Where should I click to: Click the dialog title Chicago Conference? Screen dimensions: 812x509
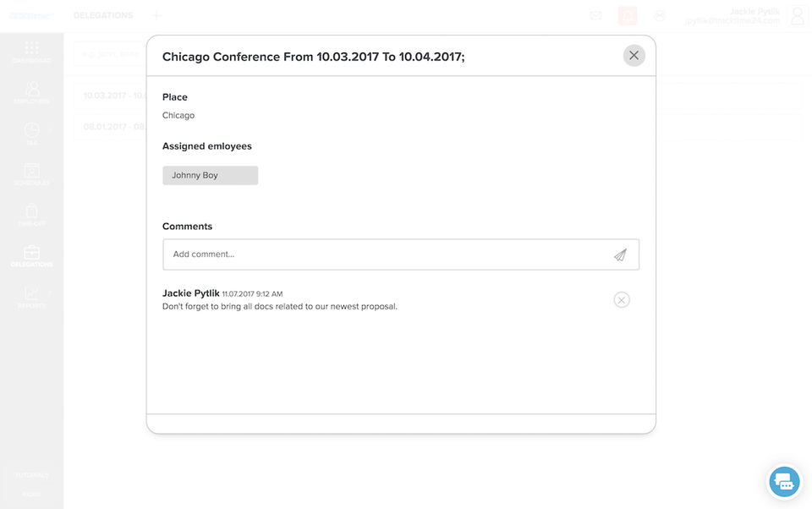pyautogui.click(x=313, y=57)
